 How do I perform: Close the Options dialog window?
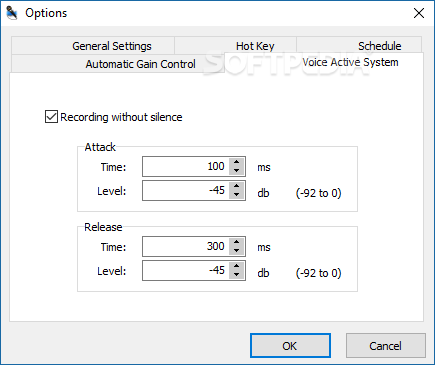419,13
